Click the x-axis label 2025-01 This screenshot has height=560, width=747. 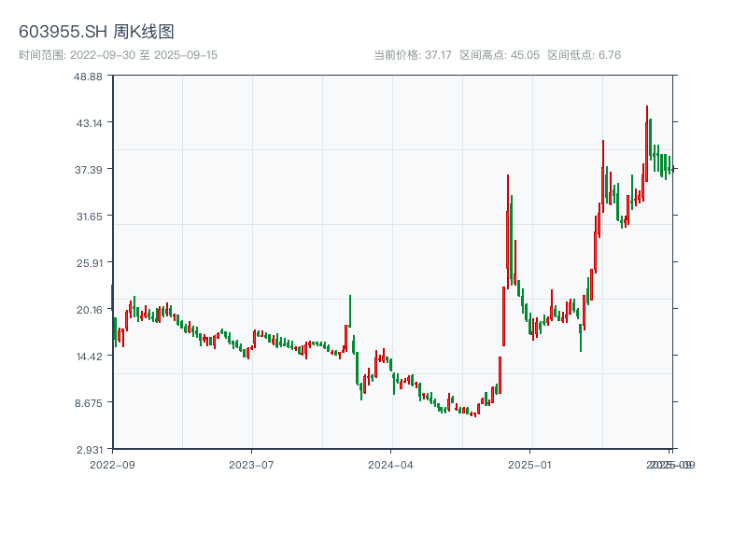(529, 465)
